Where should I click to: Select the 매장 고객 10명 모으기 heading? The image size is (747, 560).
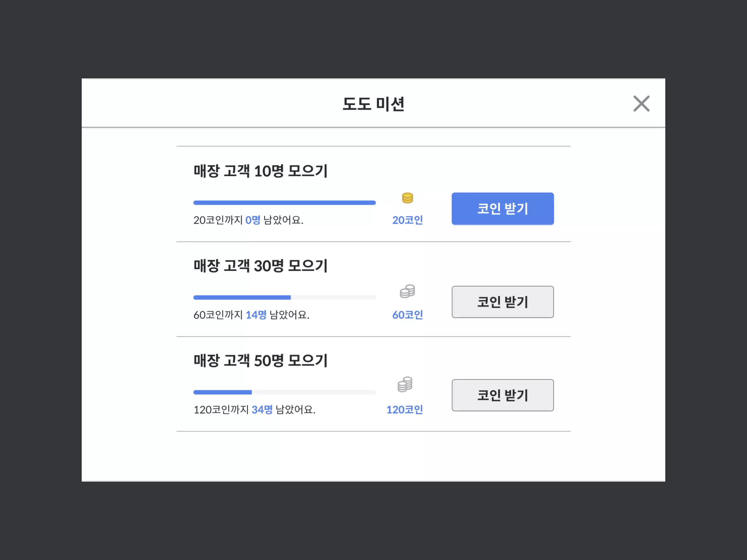[x=260, y=171]
